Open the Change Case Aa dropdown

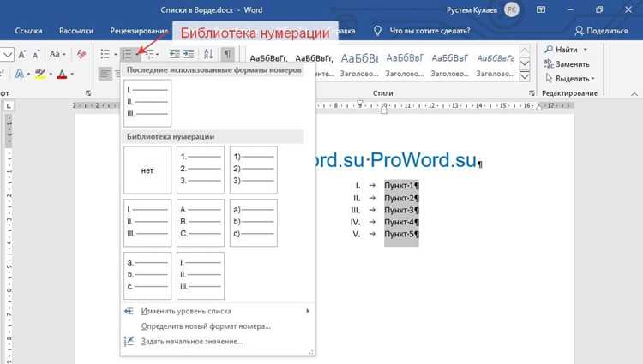pyautogui.click(x=57, y=54)
